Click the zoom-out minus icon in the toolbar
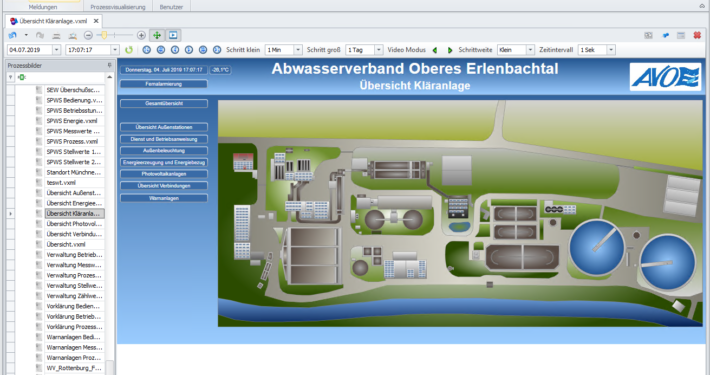This screenshot has width=710, height=375. coord(88,35)
